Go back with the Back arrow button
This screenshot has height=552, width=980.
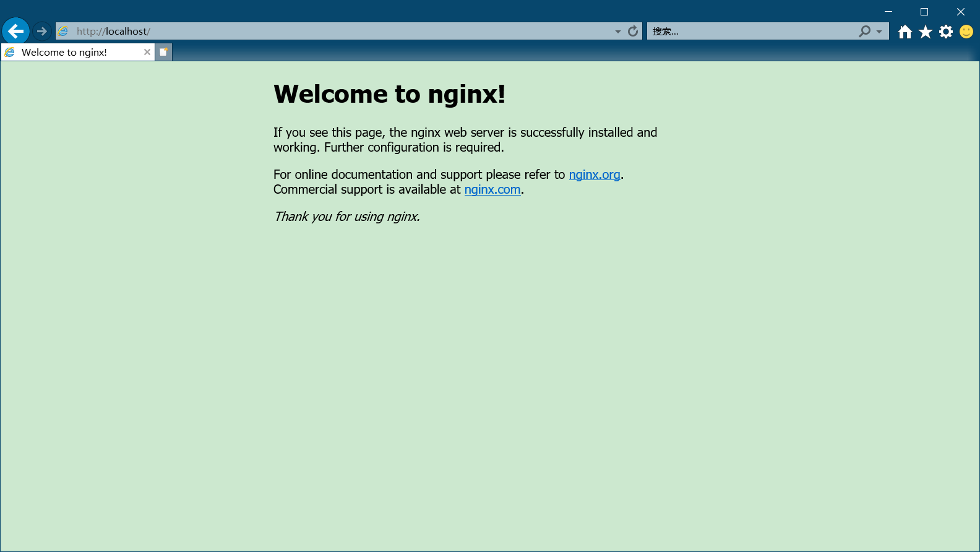point(16,31)
